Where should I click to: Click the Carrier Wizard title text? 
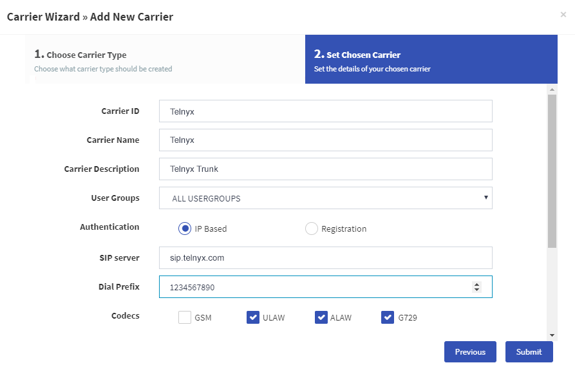click(90, 17)
